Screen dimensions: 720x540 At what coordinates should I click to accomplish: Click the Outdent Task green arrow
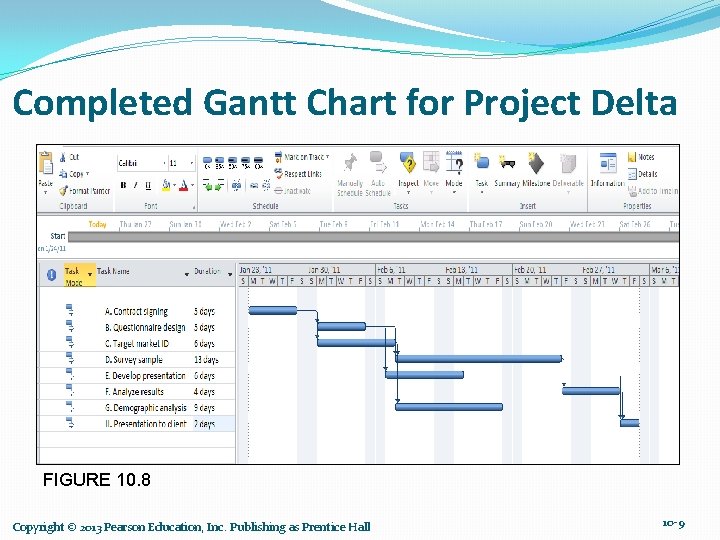pos(207,185)
